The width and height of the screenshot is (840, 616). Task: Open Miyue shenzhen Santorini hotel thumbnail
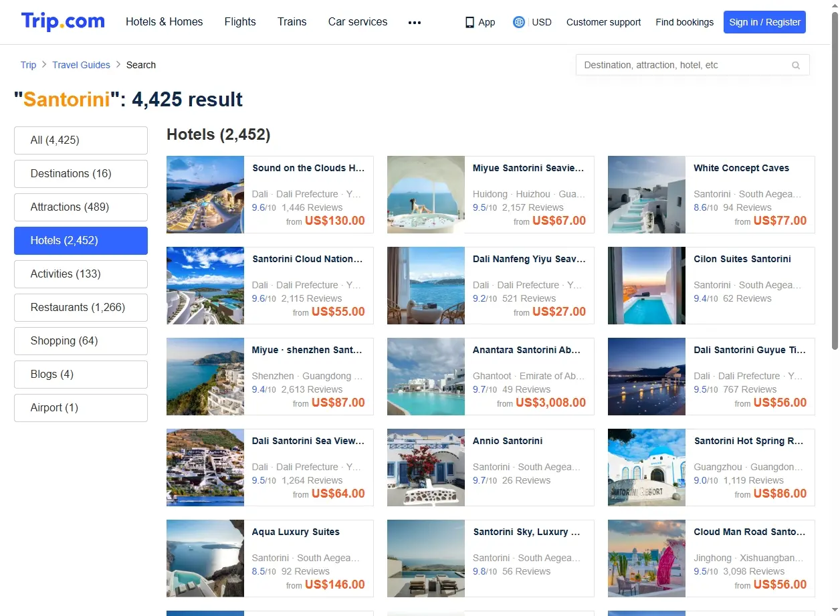click(x=205, y=377)
